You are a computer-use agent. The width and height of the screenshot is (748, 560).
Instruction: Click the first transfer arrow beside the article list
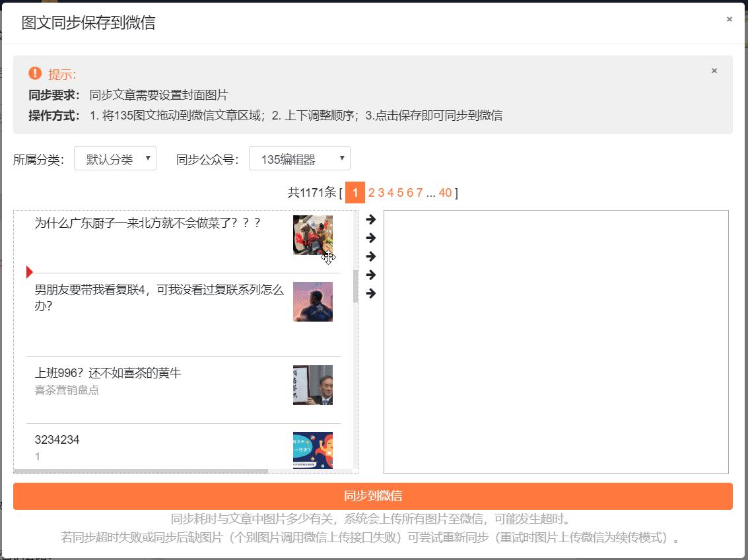tap(371, 219)
